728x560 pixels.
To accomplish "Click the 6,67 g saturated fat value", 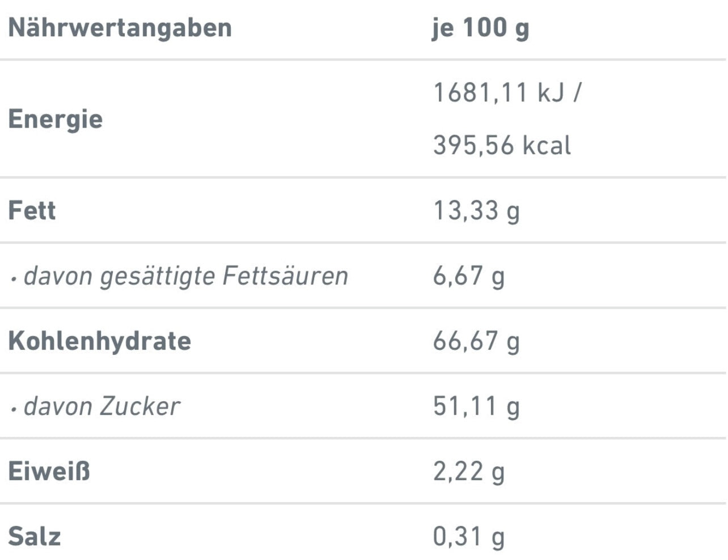I will pyautogui.click(x=469, y=276).
